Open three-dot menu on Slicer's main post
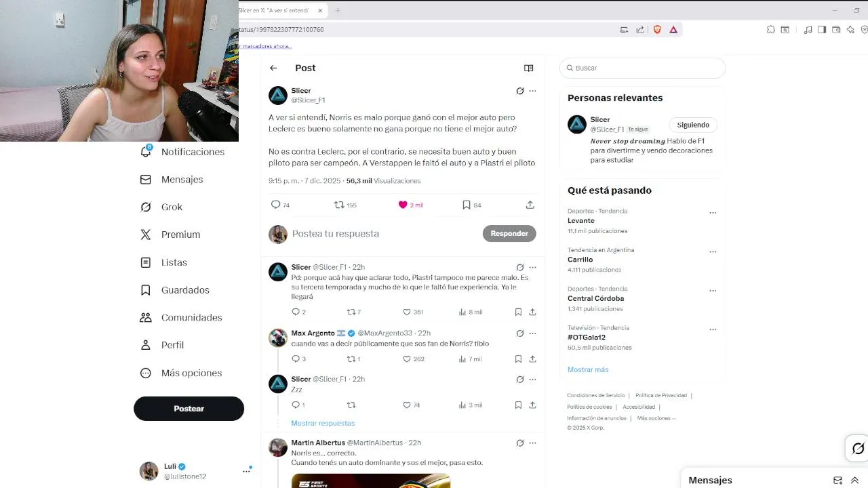 click(x=533, y=91)
